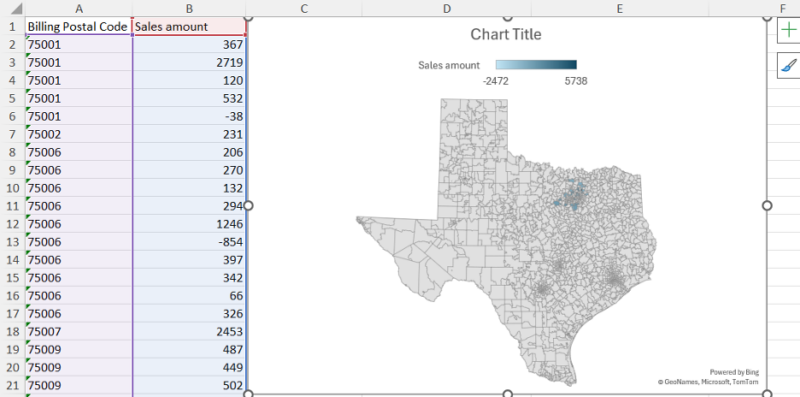Viewport: 800px width, 397px height.
Task: Select cell containing 2719
Action: pyautogui.click(x=189, y=63)
